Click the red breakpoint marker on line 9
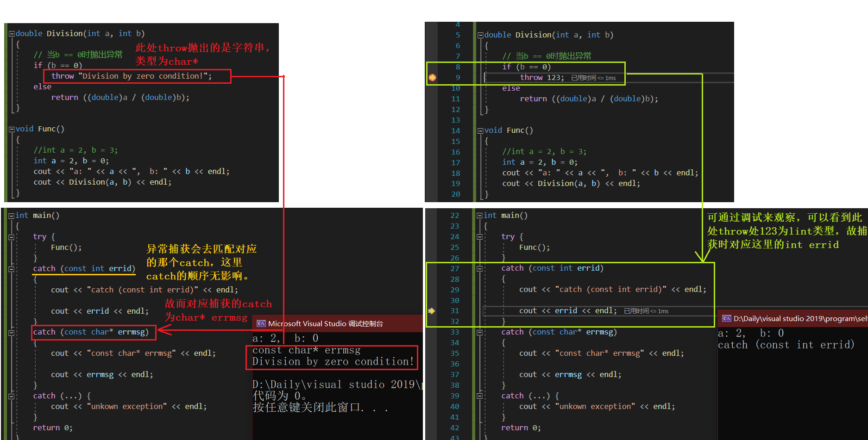868x440 pixels. [432, 77]
